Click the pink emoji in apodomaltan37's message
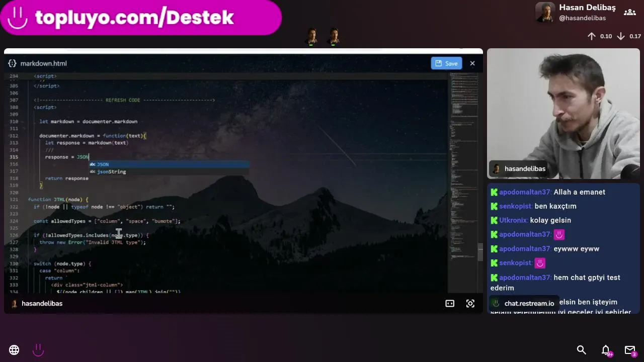This screenshot has width=644, height=362. (559, 234)
